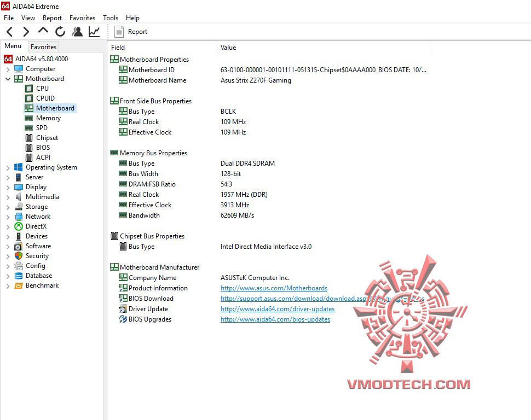The width and height of the screenshot is (531, 420).
Task: Click the Multimedia speaker icon
Action: pos(18,197)
